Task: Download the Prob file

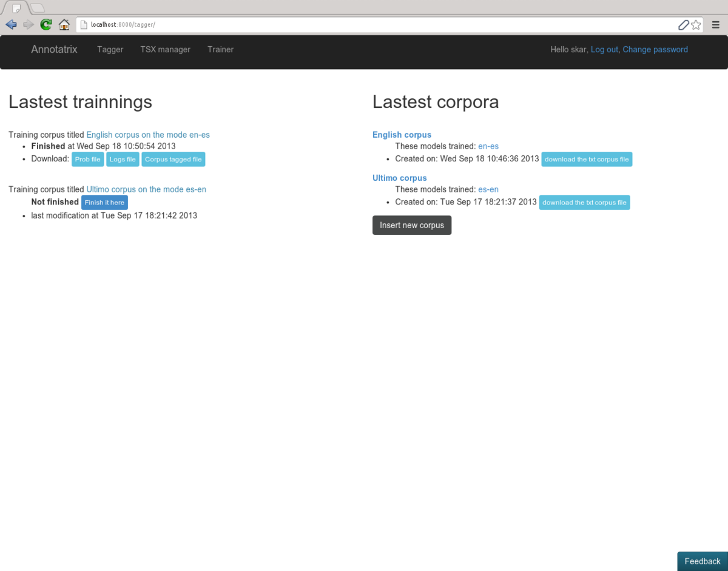Action: (x=87, y=159)
